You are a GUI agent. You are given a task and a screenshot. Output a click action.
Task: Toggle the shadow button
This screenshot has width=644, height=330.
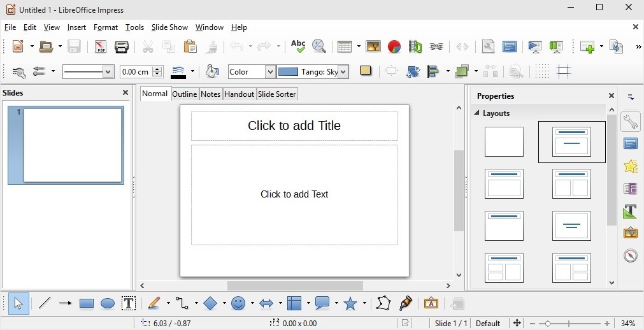[365, 71]
